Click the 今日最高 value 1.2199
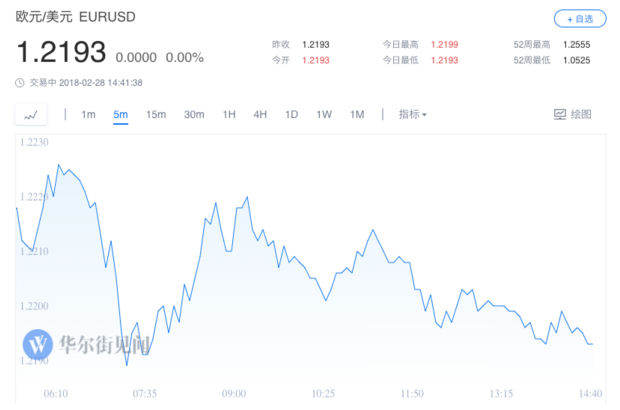The image size is (620, 410). click(x=444, y=44)
